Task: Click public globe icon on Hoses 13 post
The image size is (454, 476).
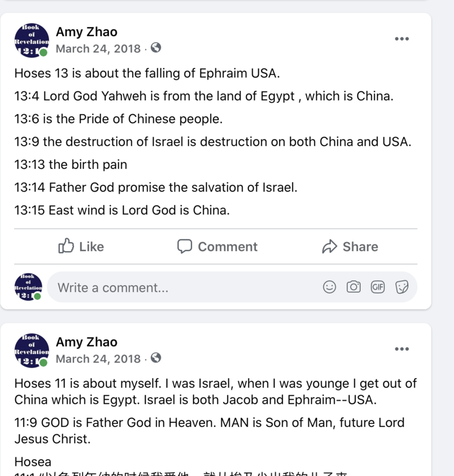Action: click(156, 48)
